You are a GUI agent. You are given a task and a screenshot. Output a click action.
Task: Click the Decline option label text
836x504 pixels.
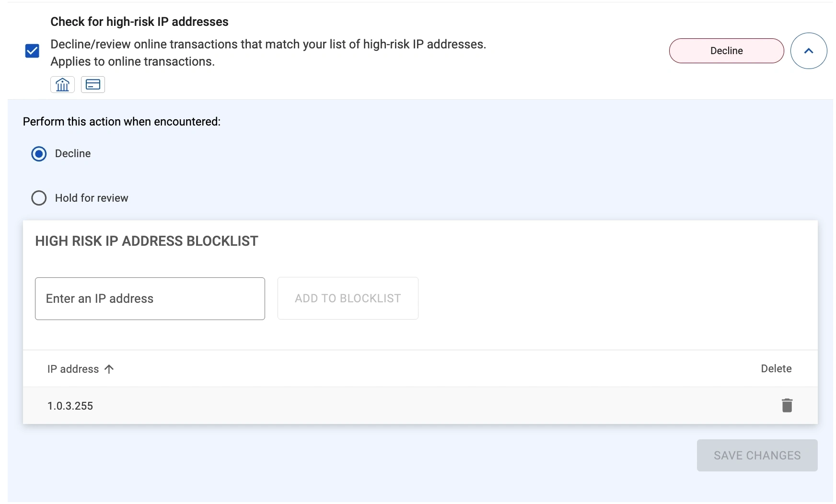[x=73, y=154]
